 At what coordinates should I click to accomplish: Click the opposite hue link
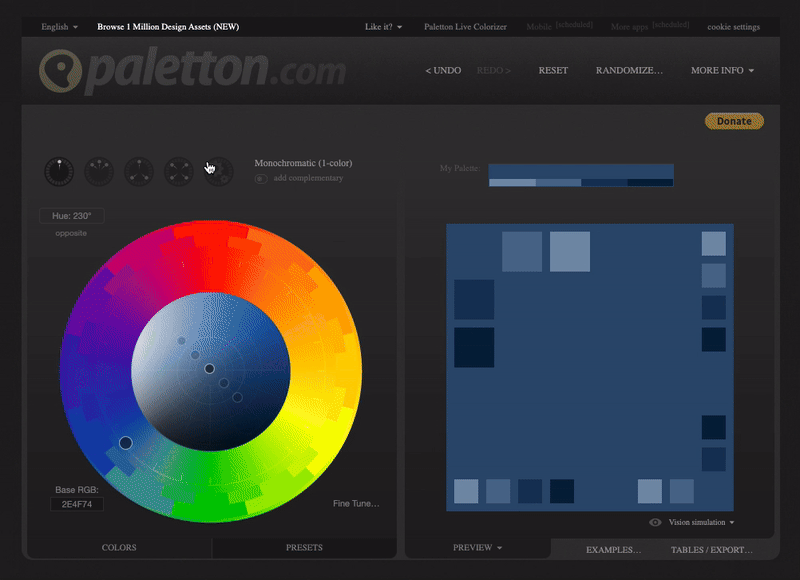coord(71,233)
